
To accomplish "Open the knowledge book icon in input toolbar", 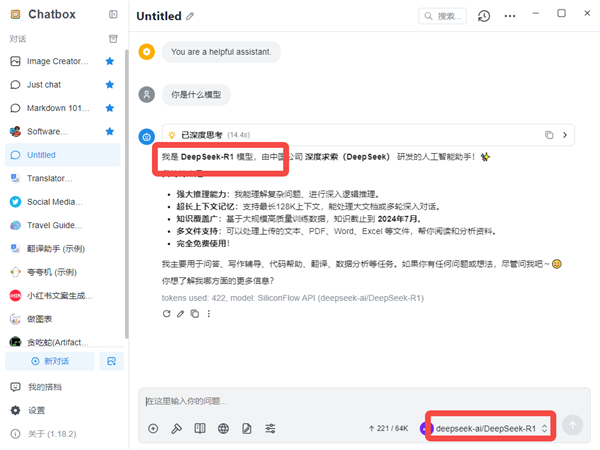I will click(x=200, y=429).
